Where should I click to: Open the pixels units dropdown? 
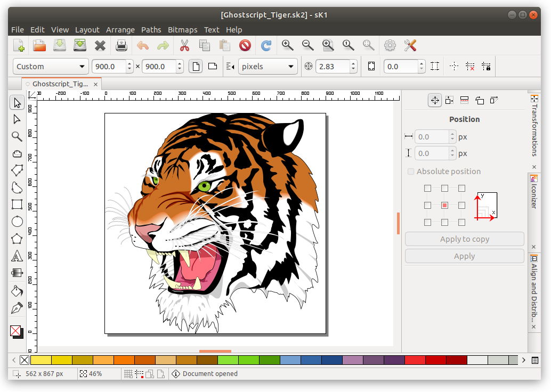point(268,67)
